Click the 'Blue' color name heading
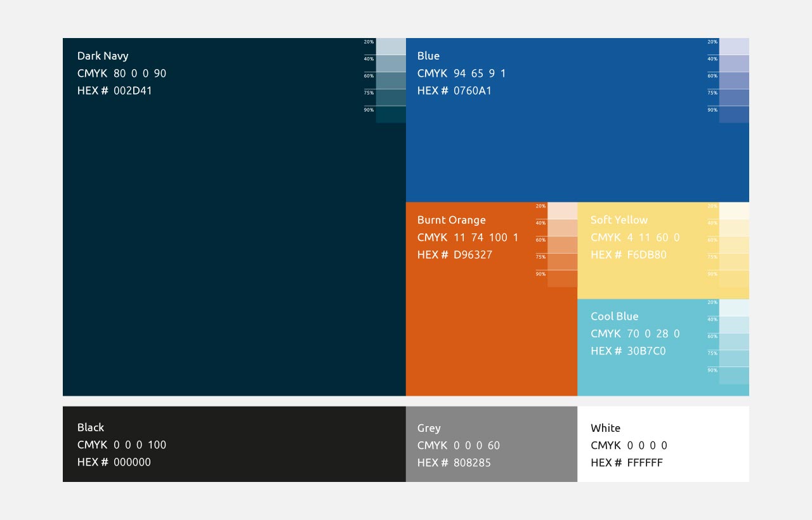Image resolution: width=812 pixels, height=520 pixels. coord(428,56)
